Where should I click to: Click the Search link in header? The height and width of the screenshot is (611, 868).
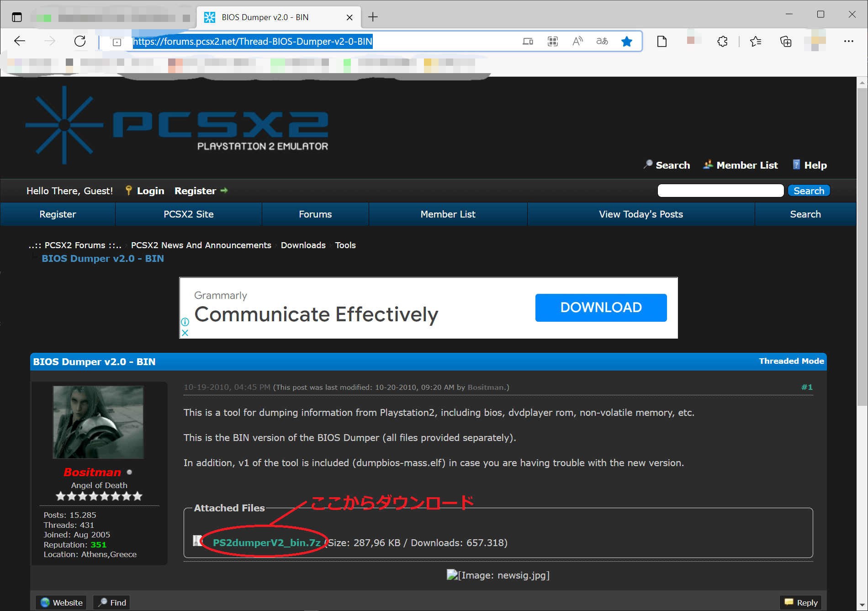pyautogui.click(x=672, y=165)
